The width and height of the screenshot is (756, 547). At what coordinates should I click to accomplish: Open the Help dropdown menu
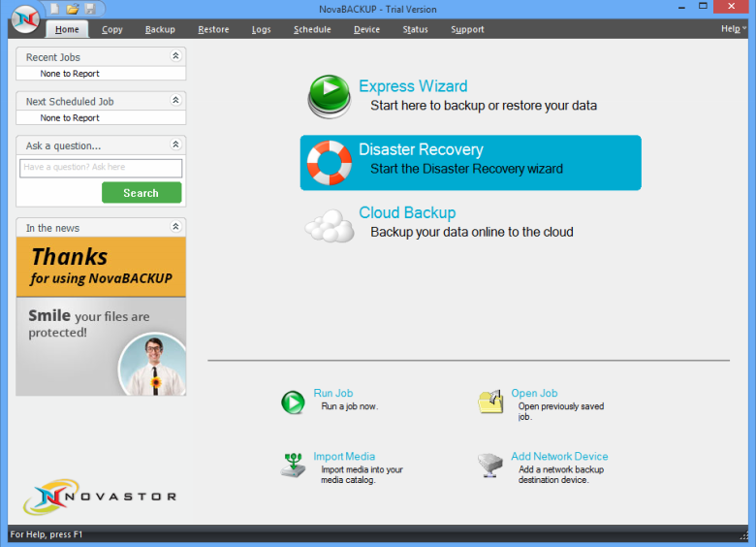point(733,29)
